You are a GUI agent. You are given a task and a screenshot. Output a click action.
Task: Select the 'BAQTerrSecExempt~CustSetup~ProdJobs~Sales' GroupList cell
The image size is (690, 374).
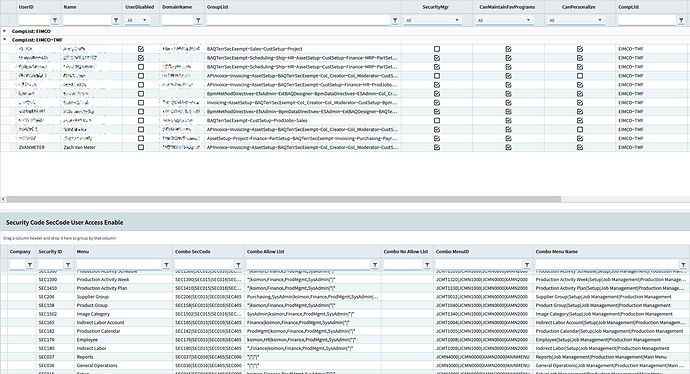(303, 121)
